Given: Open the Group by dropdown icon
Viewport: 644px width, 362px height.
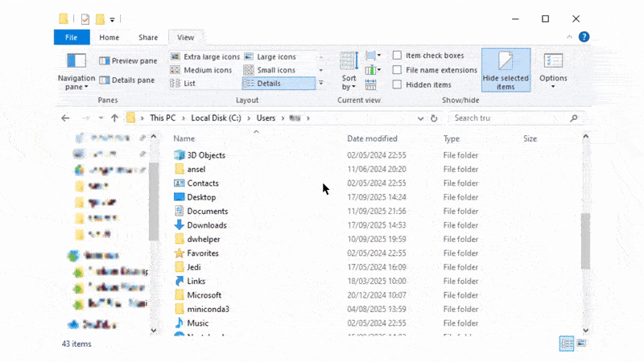Looking at the screenshot, I should click(x=373, y=56).
